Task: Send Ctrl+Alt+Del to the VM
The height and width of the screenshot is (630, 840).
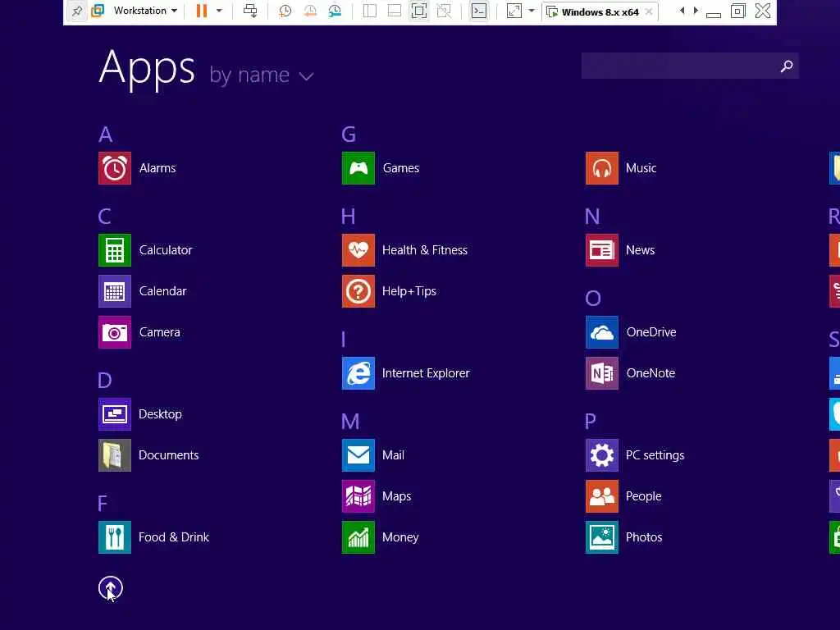Action: [250, 11]
